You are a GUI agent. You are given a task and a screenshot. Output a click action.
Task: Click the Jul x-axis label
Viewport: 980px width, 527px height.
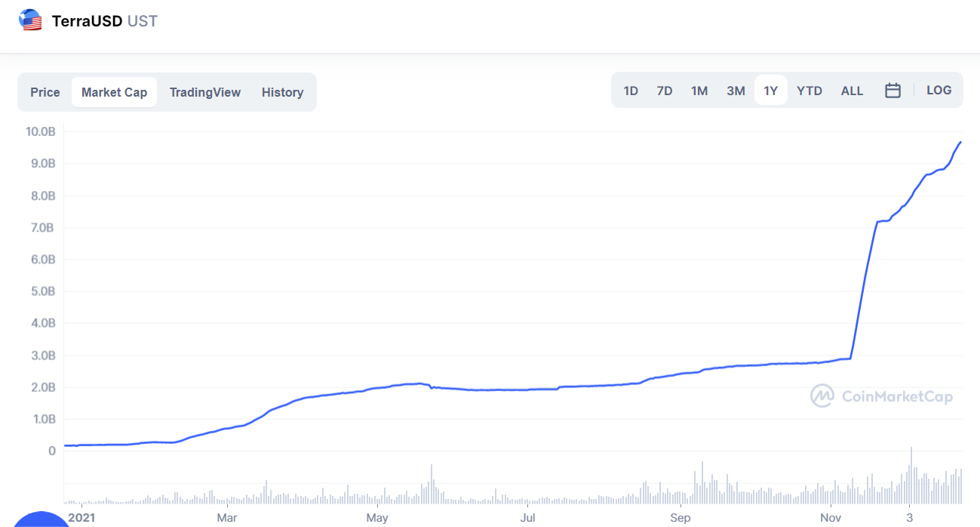(528, 517)
